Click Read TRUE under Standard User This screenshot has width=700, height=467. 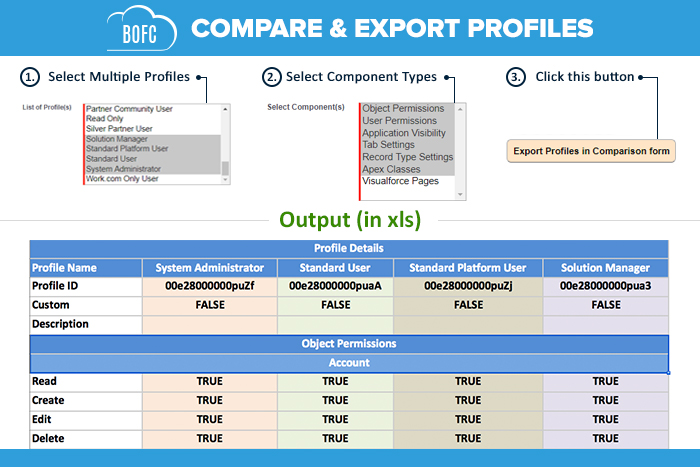[335, 382]
